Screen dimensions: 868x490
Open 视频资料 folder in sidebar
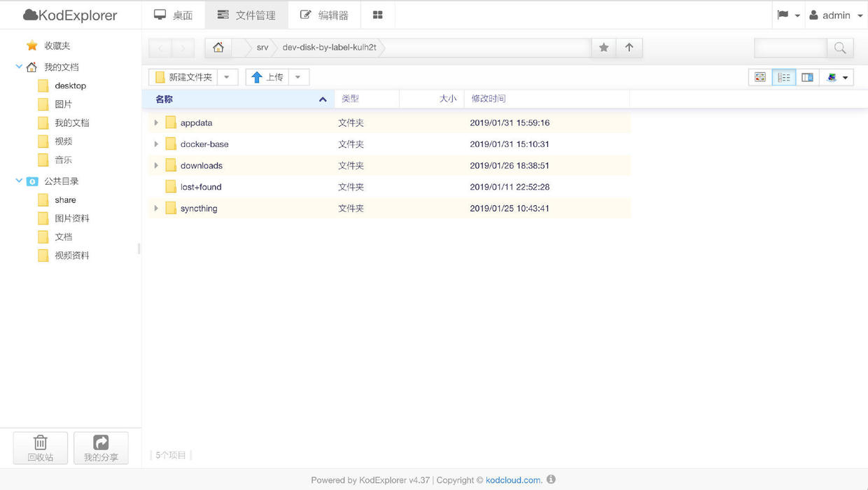point(72,255)
